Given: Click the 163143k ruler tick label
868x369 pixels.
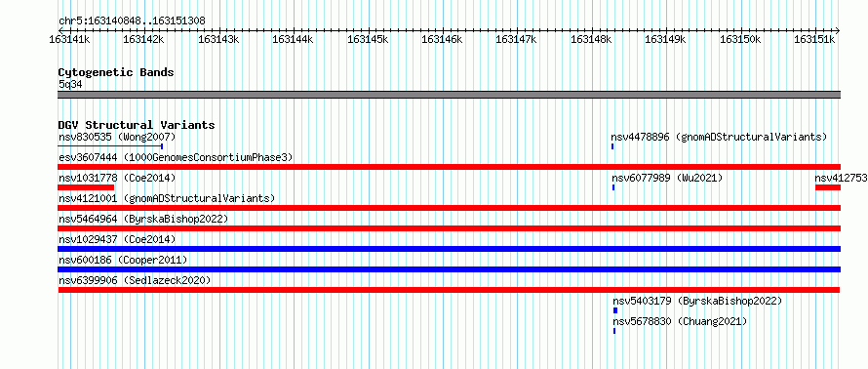Looking at the screenshot, I should (x=218, y=39).
